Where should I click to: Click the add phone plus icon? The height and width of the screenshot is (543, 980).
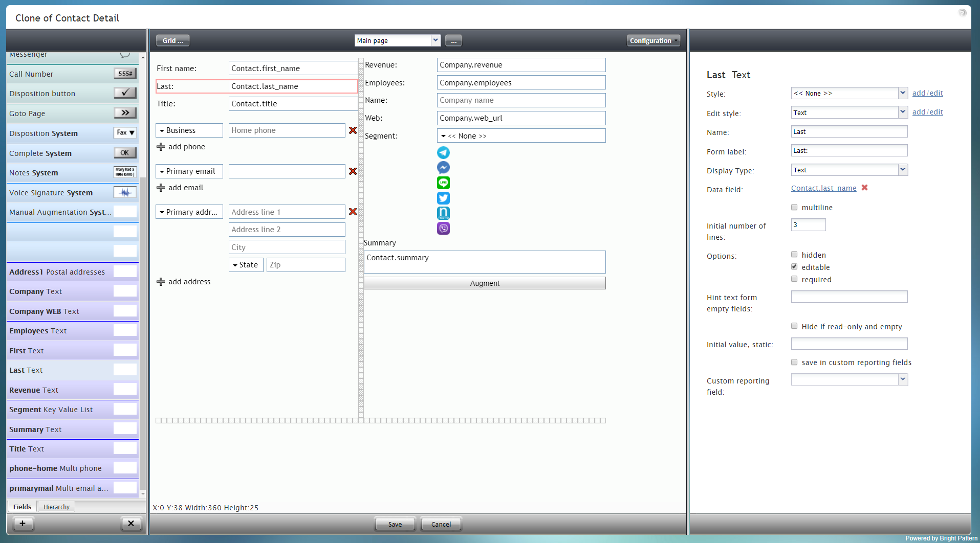pyautogui.click(x=161, y=147)
